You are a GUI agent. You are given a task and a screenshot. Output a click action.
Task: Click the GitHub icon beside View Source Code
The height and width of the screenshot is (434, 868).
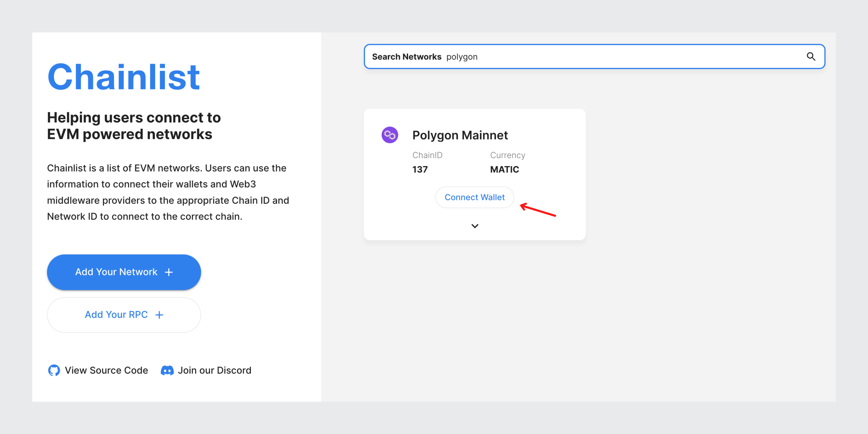(x=54, y=370)
